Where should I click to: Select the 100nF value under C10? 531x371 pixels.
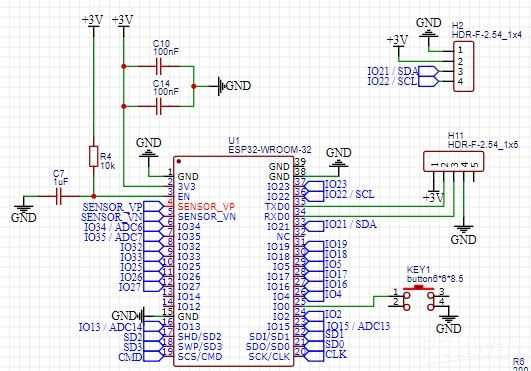[166, 52]
